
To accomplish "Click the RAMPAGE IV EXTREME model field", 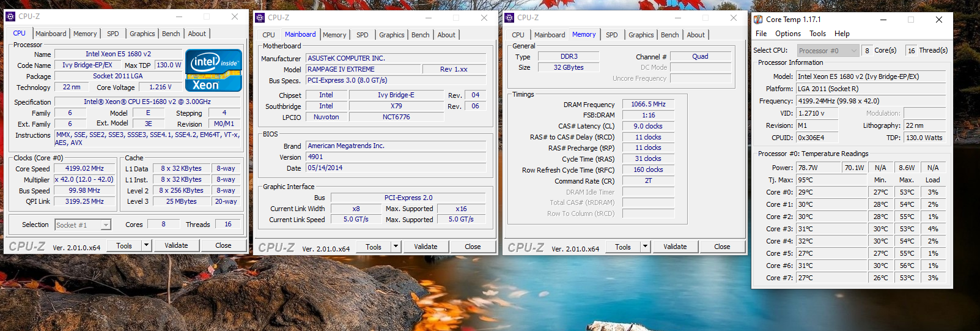I will [x=363, y=69].
